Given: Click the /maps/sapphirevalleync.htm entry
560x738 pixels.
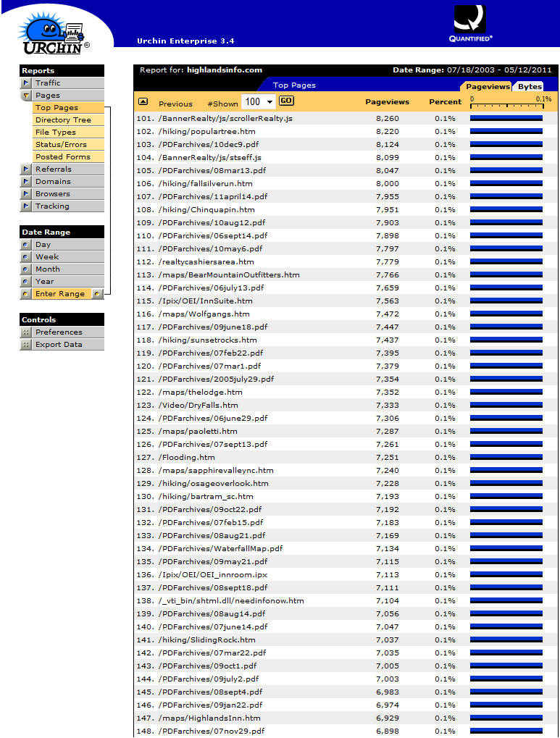Looking at the screenshot, I should click(216, 470).
